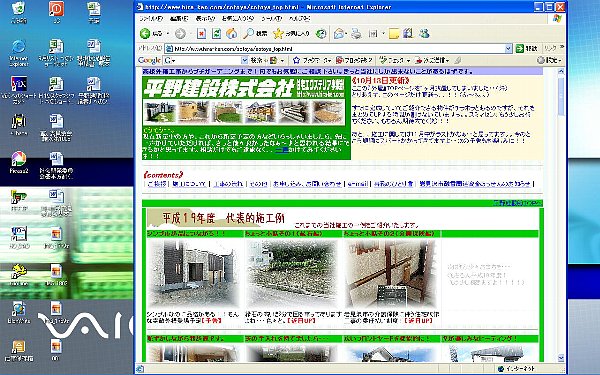Image resolution: width=600 pixels, height=375 pixels.
Task: Click the red Stop page icon
Action: [201, 34]
